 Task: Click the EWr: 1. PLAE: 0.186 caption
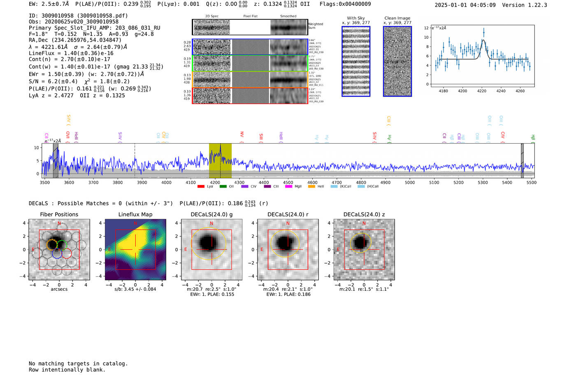[288, 295]
